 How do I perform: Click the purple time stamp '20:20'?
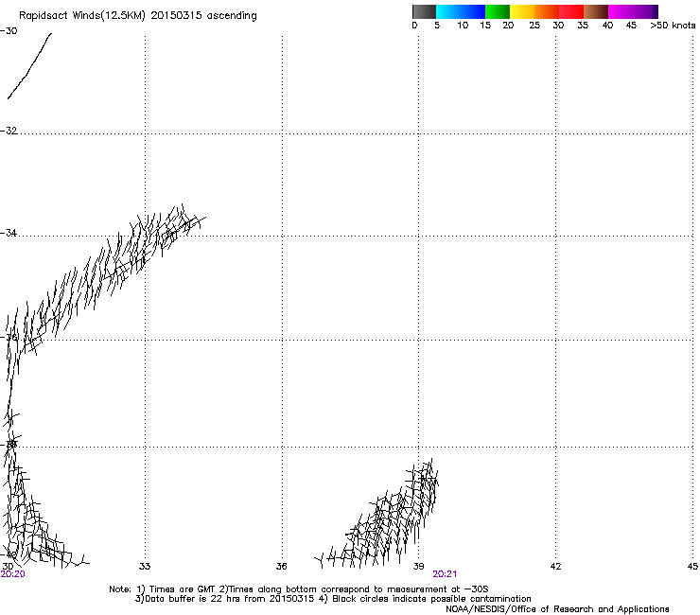pyautogui.click(x=12, y=574)
